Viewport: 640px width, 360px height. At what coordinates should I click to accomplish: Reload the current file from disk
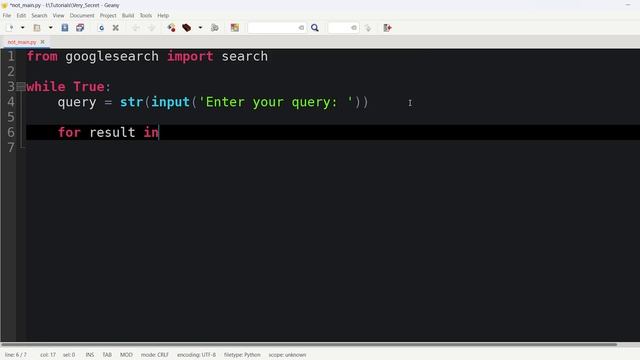[x=101, y=28]
